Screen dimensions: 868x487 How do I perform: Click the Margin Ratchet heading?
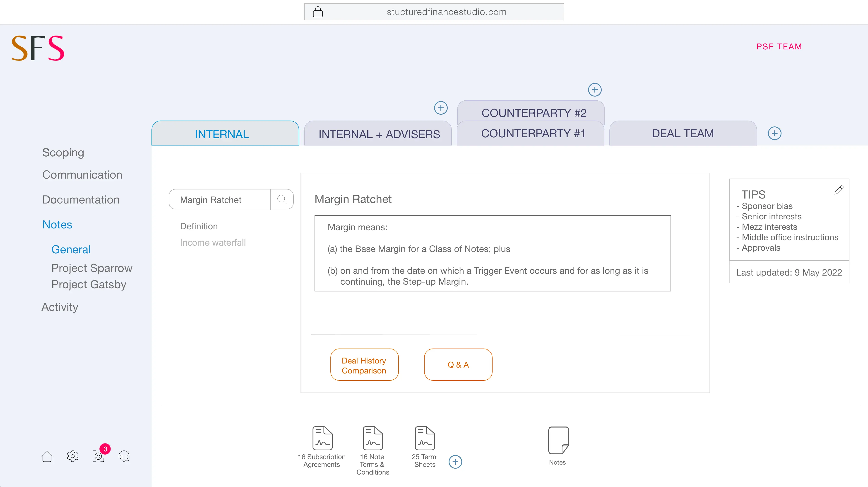(353, 199)
